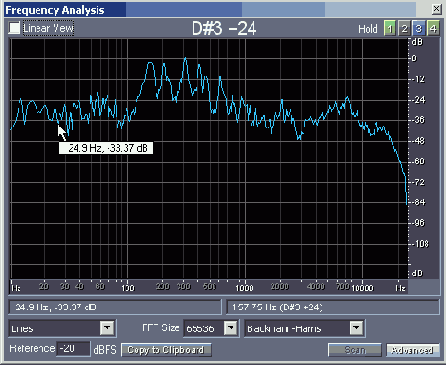Open the Lines display style dropdown
Image resolution: width=446 pixels, height=365 pixels.
pos(107,328)
